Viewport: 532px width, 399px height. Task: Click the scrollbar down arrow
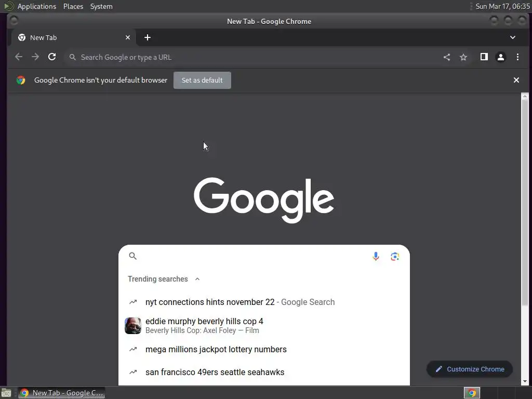(525, 382)
